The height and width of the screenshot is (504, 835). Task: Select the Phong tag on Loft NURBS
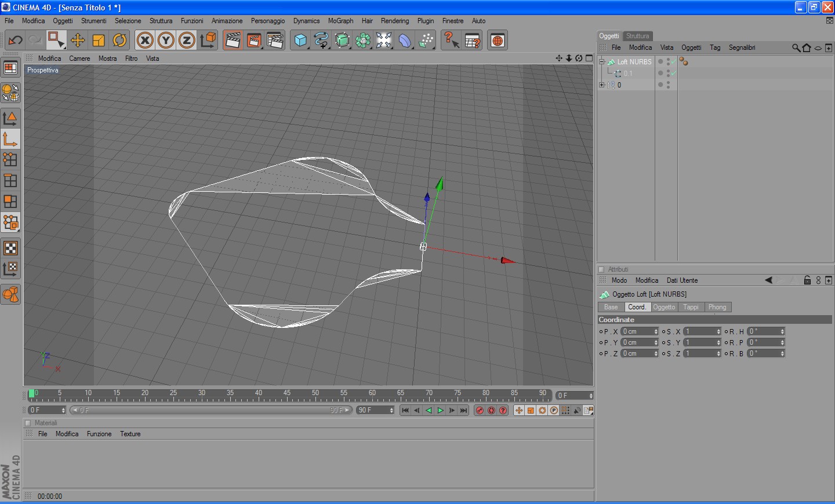coord(684,61)
